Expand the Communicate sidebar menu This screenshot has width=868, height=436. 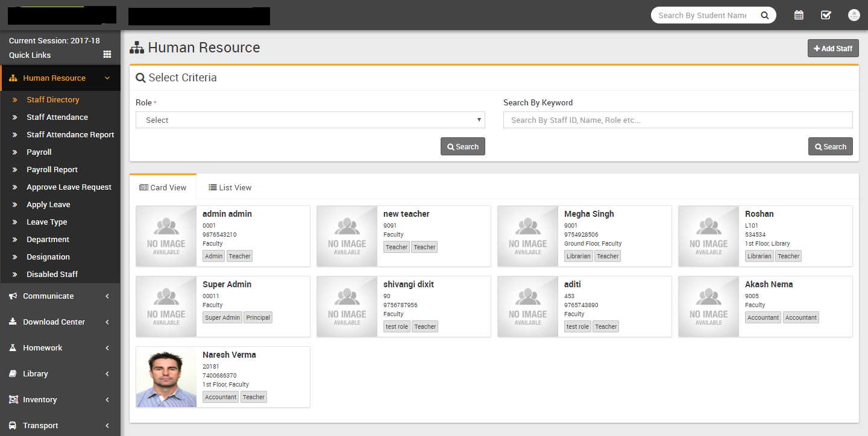click(60, 296)
